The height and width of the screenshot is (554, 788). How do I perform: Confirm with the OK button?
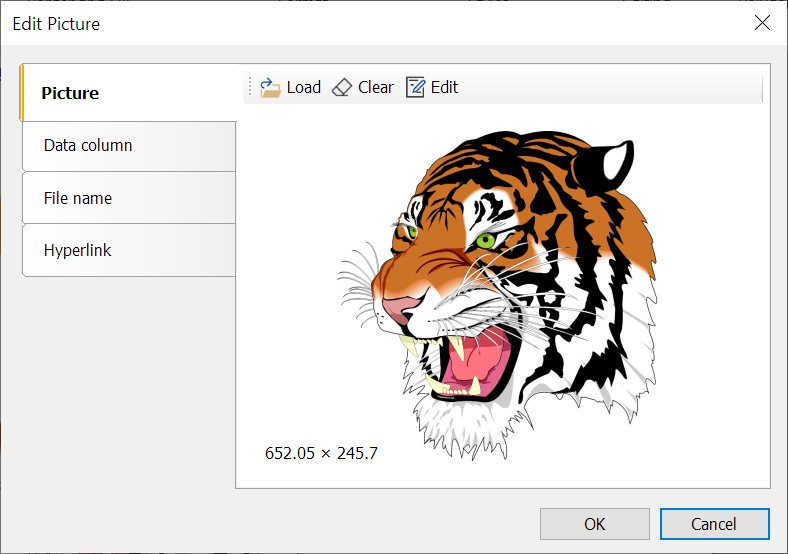[595, 524]
